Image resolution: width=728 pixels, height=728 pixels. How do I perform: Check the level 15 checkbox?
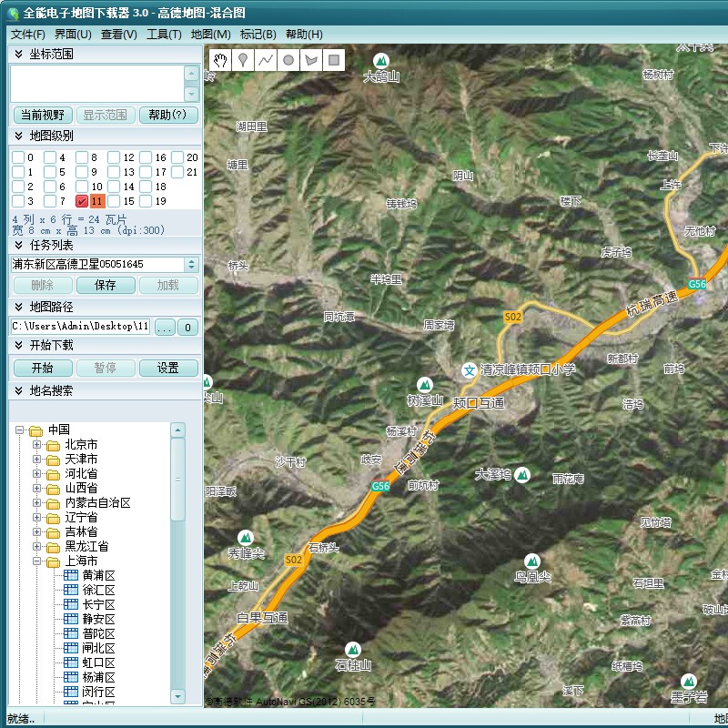pyautogui.click(x=114, y=201)
